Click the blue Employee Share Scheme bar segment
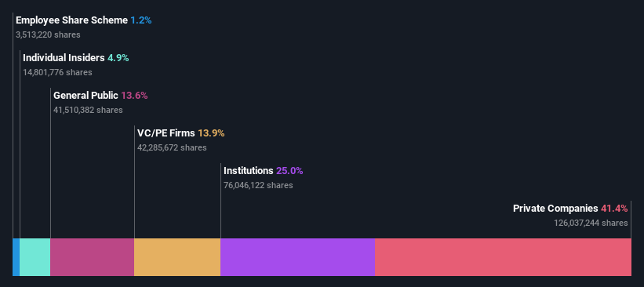The width and height of the screenshot is (644, 287). [x=16, y=257]
